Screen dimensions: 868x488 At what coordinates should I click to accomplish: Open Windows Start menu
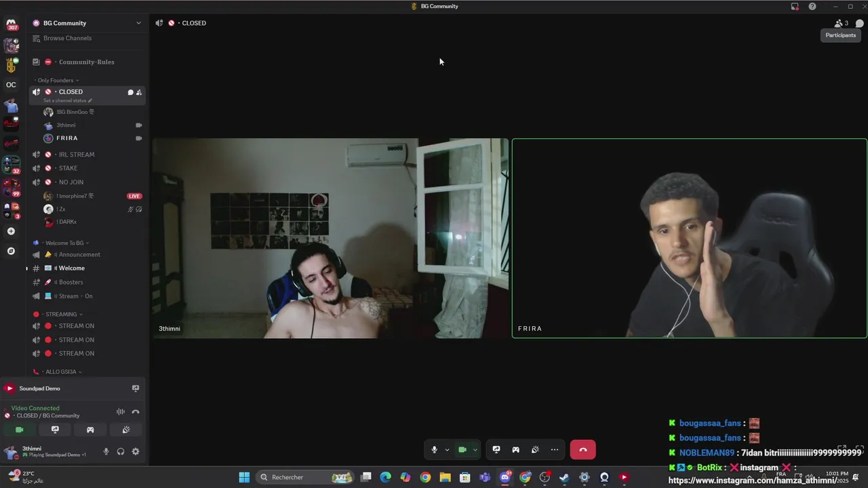(244, 477)
